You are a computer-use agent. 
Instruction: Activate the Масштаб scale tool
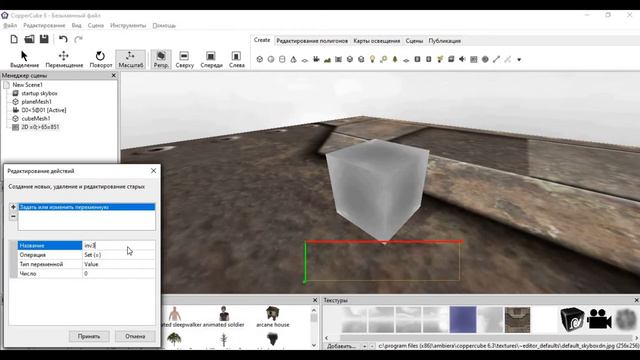click(x=131, y=59)
